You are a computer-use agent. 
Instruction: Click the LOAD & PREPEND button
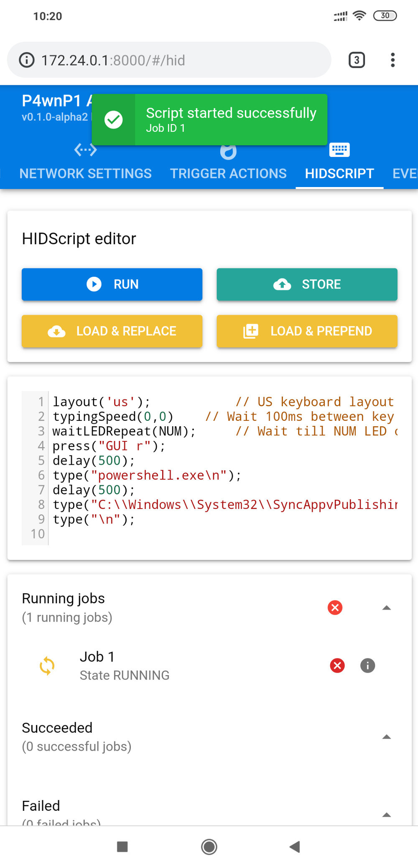coord(307,331)
